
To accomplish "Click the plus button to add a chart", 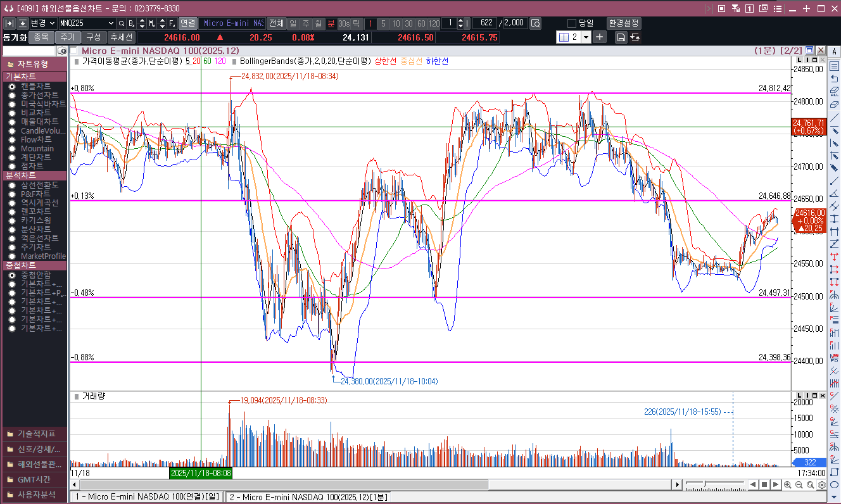I will pyautogui.click(x=600, y=37).
